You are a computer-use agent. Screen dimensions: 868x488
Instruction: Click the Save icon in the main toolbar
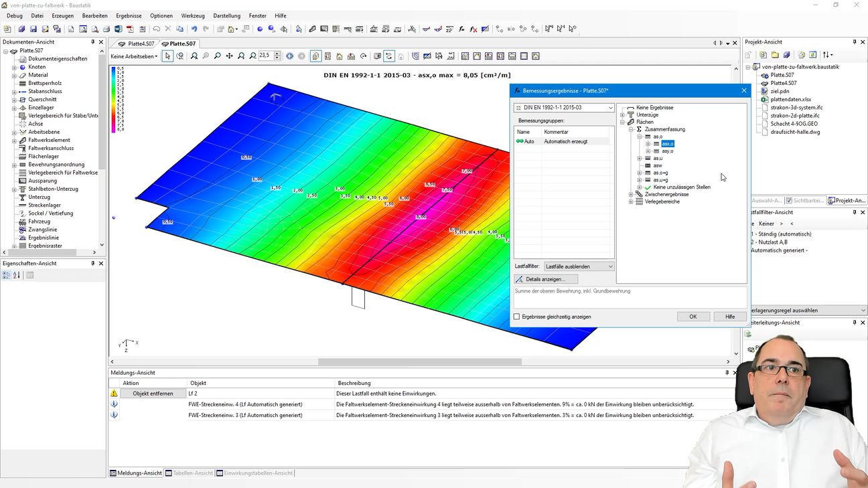click(x=33, y=29)
